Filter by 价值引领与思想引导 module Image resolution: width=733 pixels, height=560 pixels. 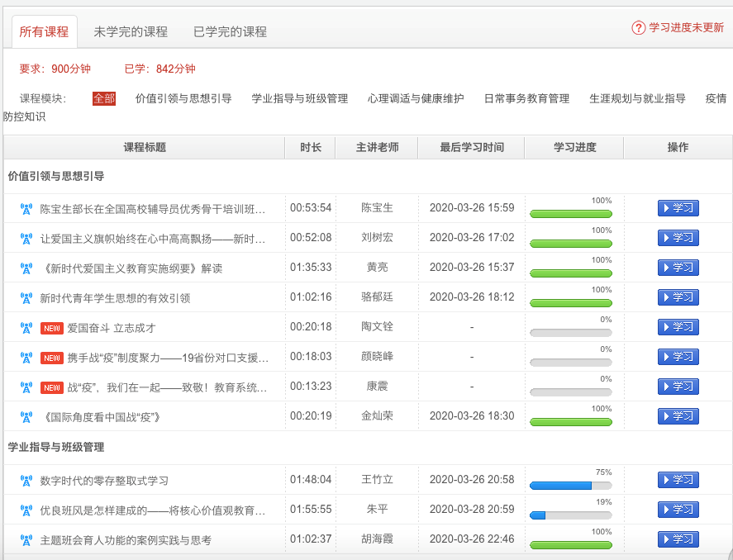point(183,98)
